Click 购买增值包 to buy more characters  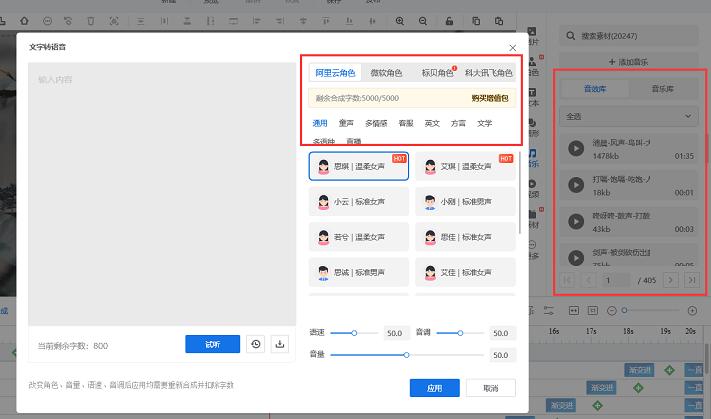coord(490,98)
